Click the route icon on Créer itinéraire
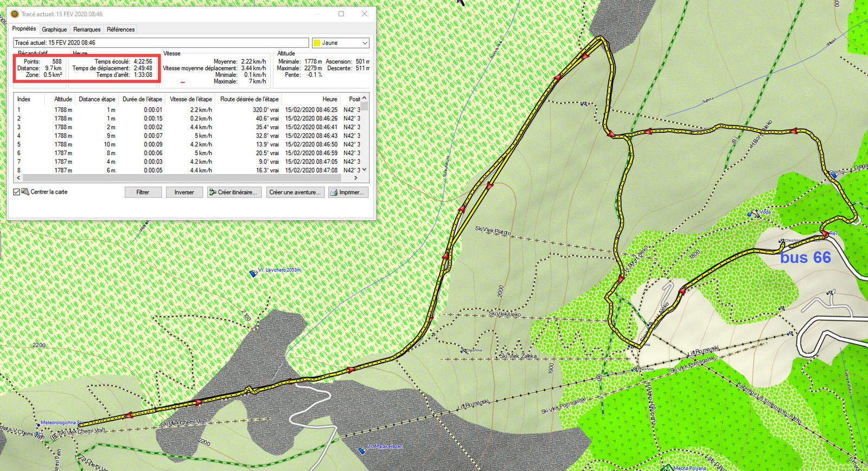The height and width of the screenshot is (471, 868). click(x=213, y=192)
